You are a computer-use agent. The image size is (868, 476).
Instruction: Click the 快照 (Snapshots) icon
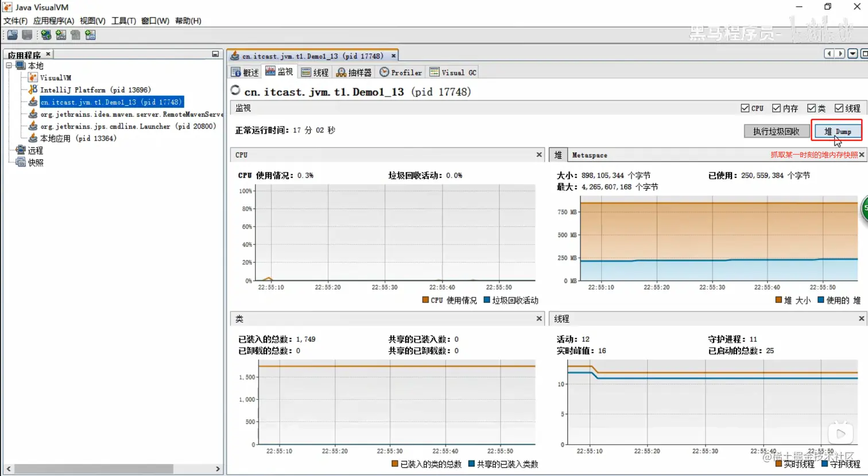21,162
